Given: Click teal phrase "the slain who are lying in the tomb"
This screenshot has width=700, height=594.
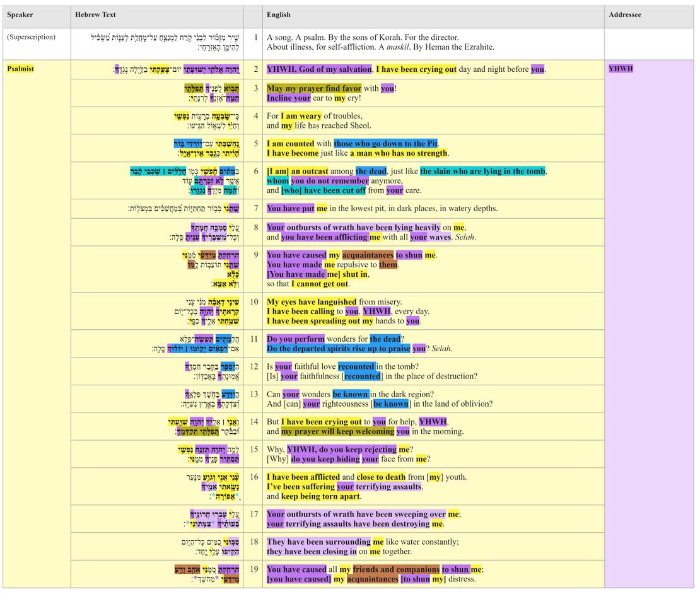Looking at the screenshot, I should tap(483, 172).
